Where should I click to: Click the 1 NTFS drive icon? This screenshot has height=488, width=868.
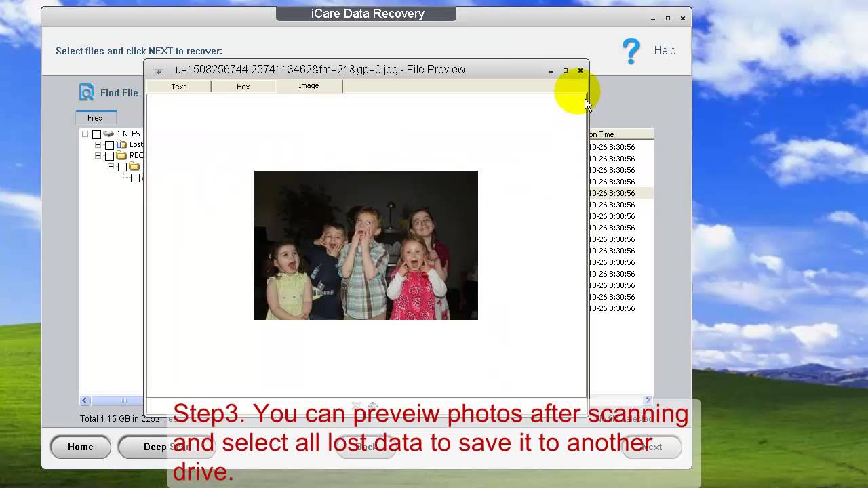pos(108,134)
